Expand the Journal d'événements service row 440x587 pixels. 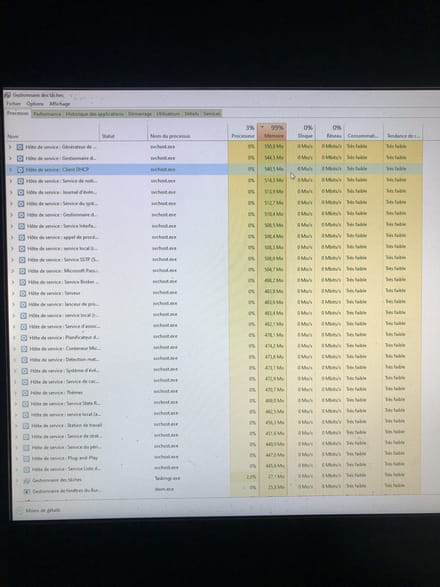pos(11,192)
